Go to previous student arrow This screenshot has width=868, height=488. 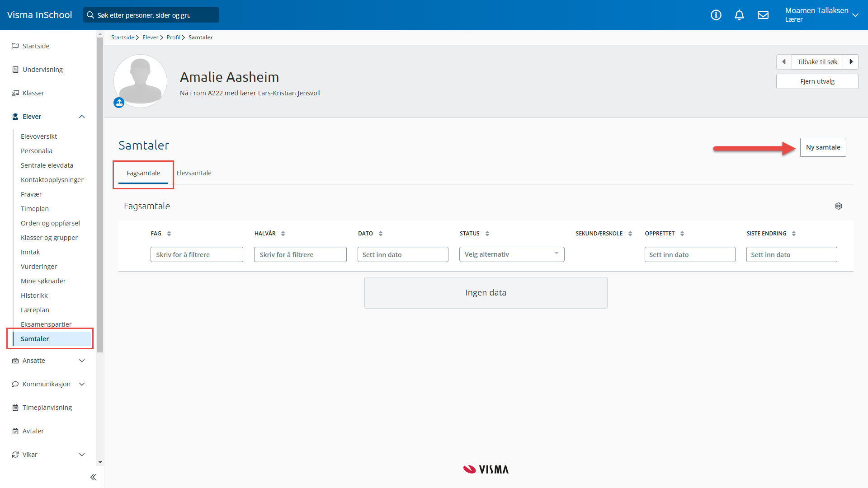pyautogui.click(x=784, y=62)
